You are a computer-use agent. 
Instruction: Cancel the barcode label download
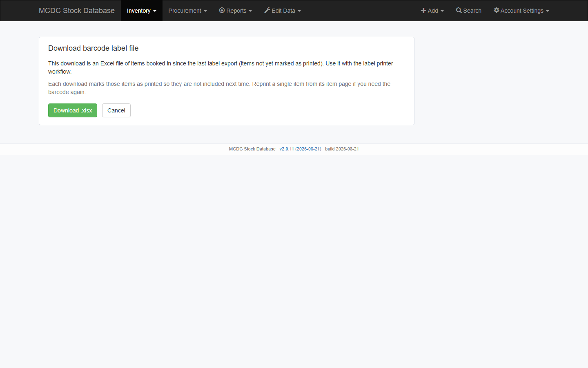coord(116,110)
